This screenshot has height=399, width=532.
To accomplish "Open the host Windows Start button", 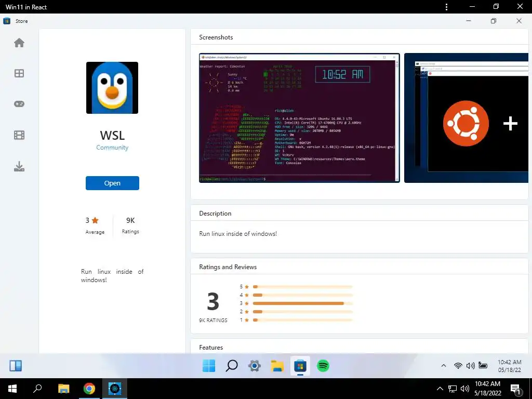I will 12,389.
